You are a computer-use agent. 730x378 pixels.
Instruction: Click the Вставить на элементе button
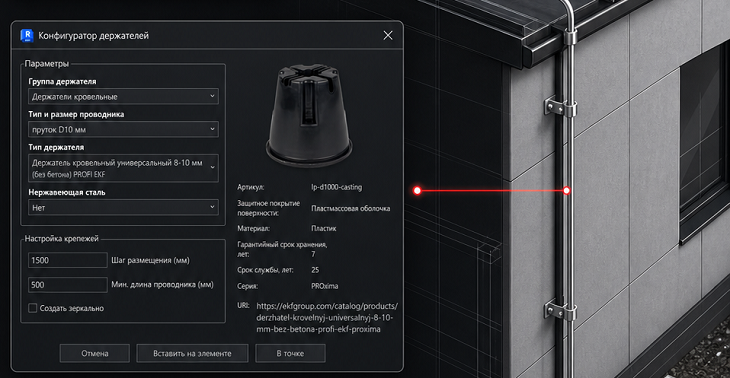click(192, 353)
